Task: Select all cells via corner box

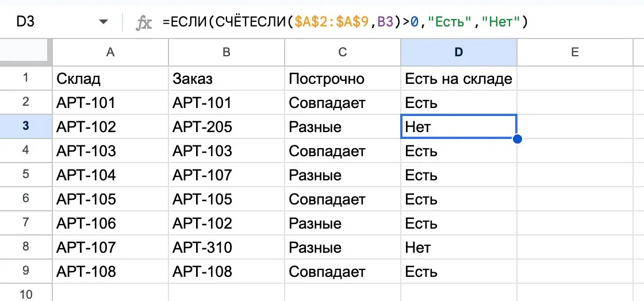Action: [x=26, y=52]
